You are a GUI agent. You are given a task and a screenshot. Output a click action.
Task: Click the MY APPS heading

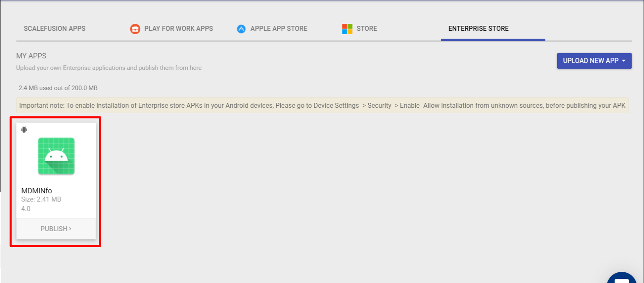[31, 56]
